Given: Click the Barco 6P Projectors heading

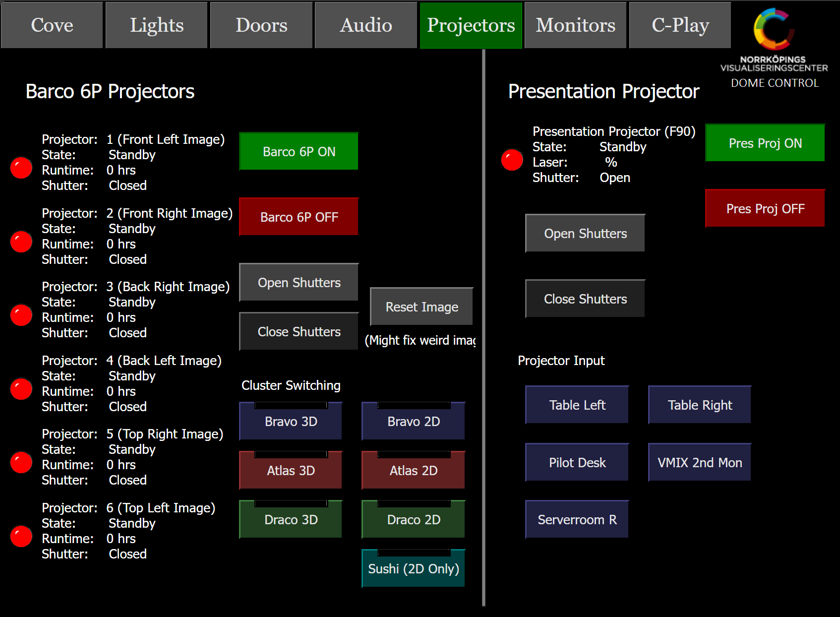Looking at the screenshot, I should coord(110,91).
